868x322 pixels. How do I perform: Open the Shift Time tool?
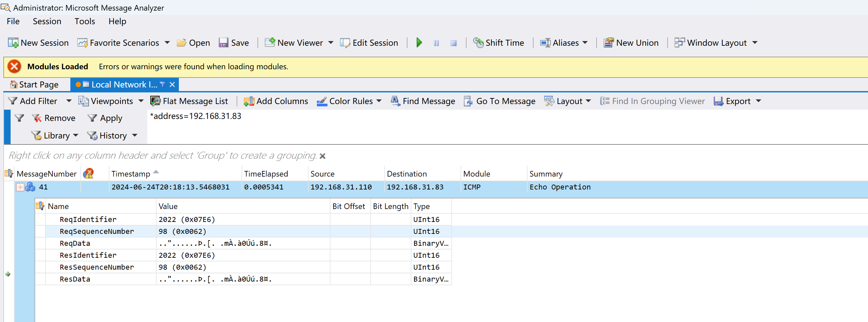(x=498, y=43)
